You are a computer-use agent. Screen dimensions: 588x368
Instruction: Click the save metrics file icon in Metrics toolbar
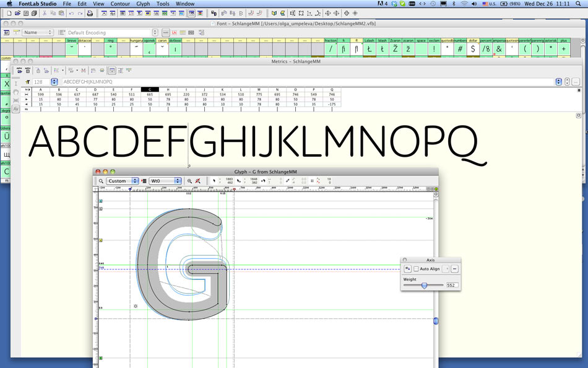(x=27, y=71)
